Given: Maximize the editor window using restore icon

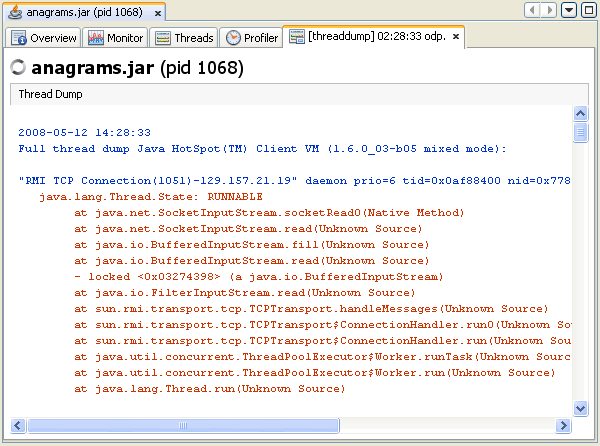Looking at the screenshot, I should 587,10.
